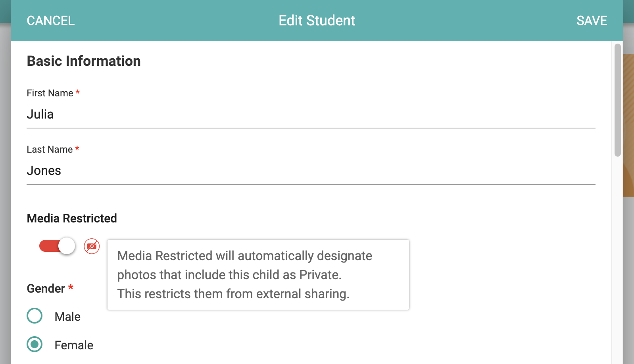Click the Male label text
The image size is (634, 364).
tap(67, 316)
